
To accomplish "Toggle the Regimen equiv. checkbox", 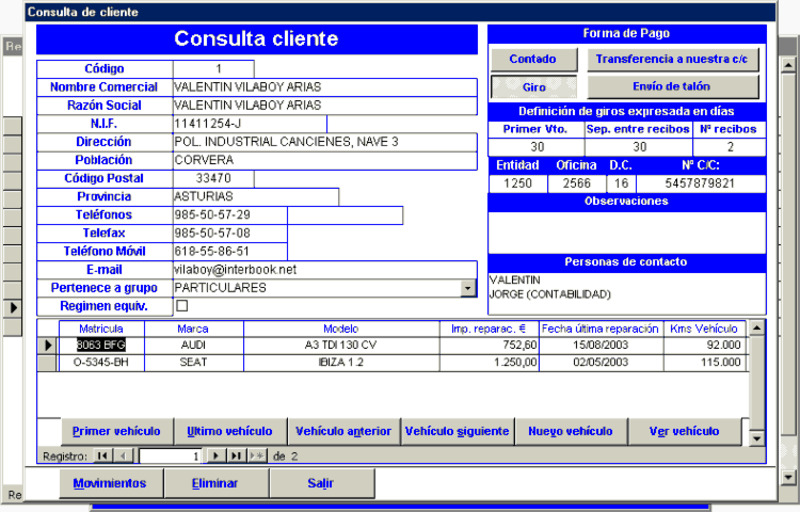I will coord(182,306).
